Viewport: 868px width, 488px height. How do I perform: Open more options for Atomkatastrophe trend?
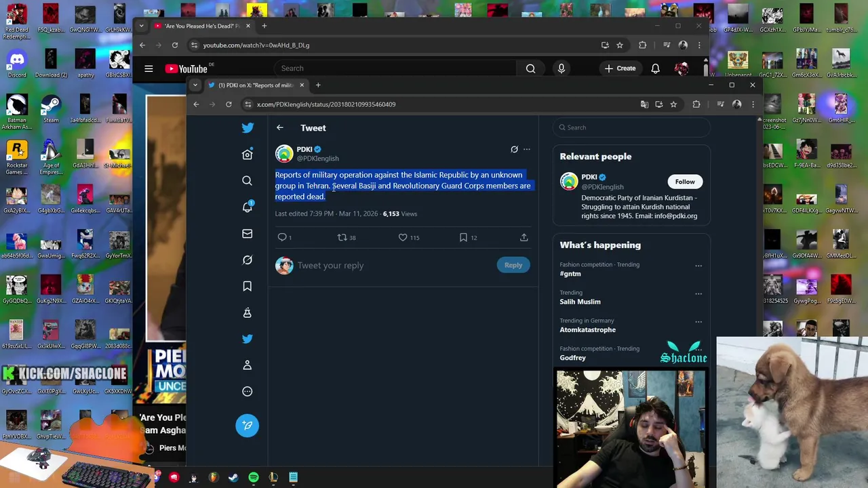698,322
